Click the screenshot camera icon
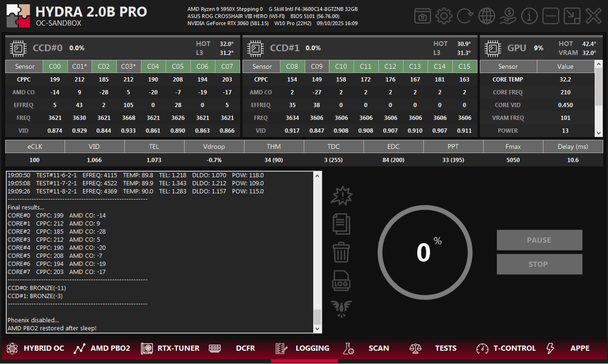This screenshot has width=608, height=364. coord(422,16)
